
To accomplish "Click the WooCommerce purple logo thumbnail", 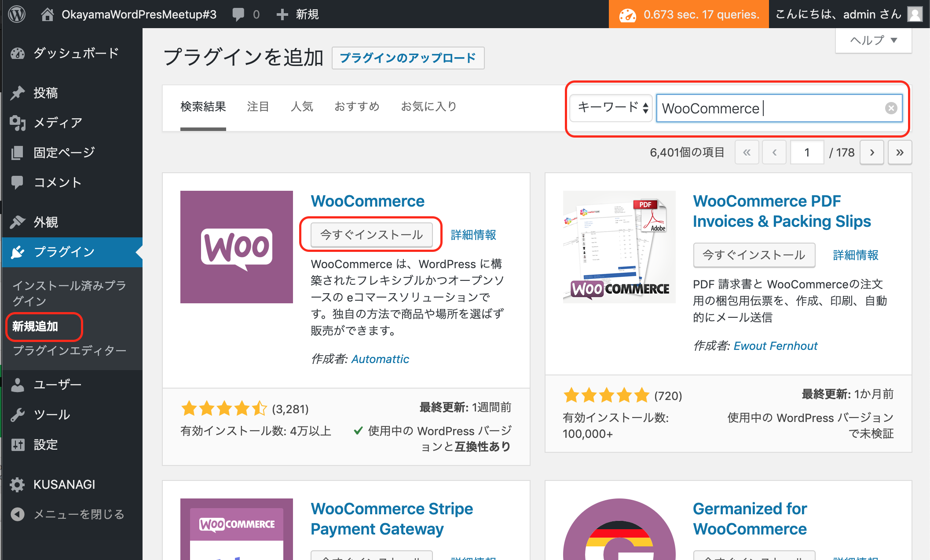I will tap(237, 247).
